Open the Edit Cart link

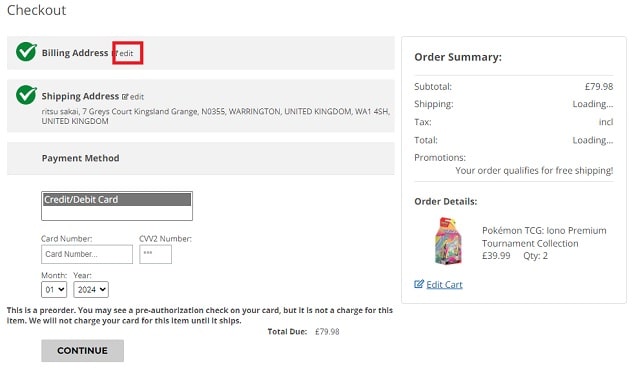coord(444,284)
